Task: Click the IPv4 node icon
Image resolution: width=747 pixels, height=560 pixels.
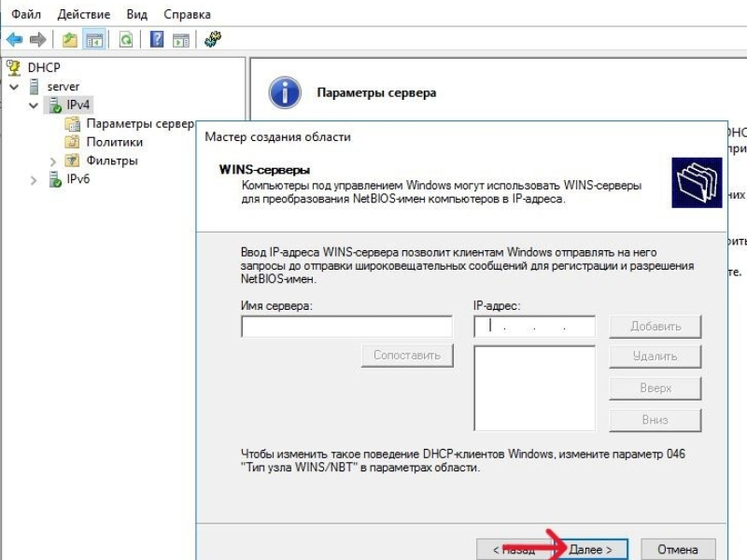Action: pos(55,105)
